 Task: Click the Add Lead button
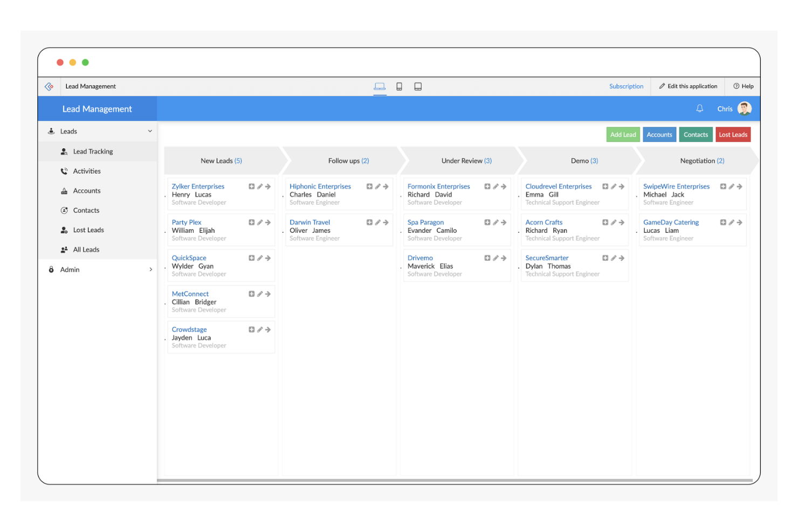(623, 134)
